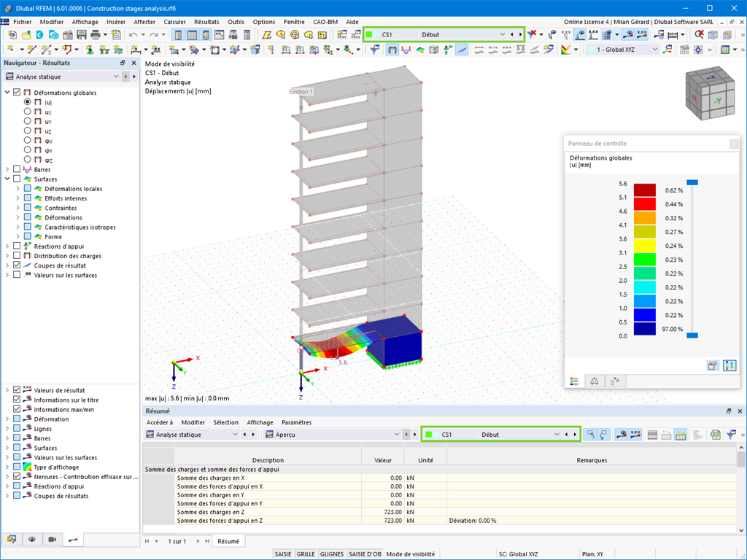
Task: Toggle the SAISIE D'OB status bar button
Action: (x=365, y=554)
